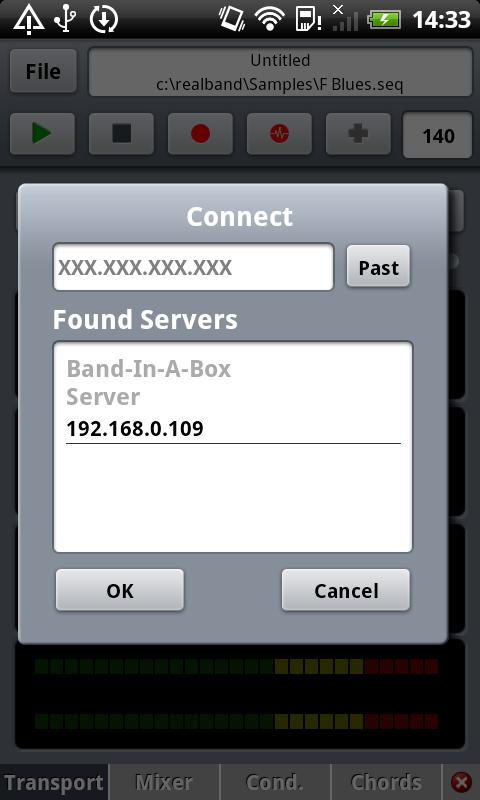Tap the red waveform record icon
This screenshot has width=480, height=800.
(280, 134)
